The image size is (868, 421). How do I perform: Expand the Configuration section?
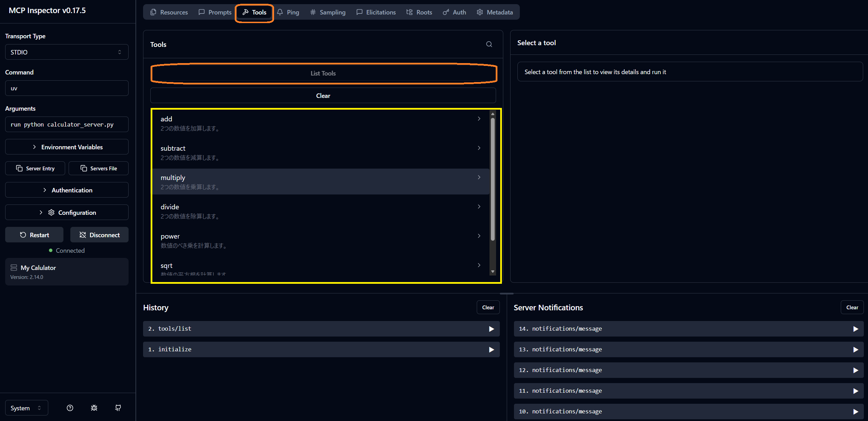click(67, 212)
